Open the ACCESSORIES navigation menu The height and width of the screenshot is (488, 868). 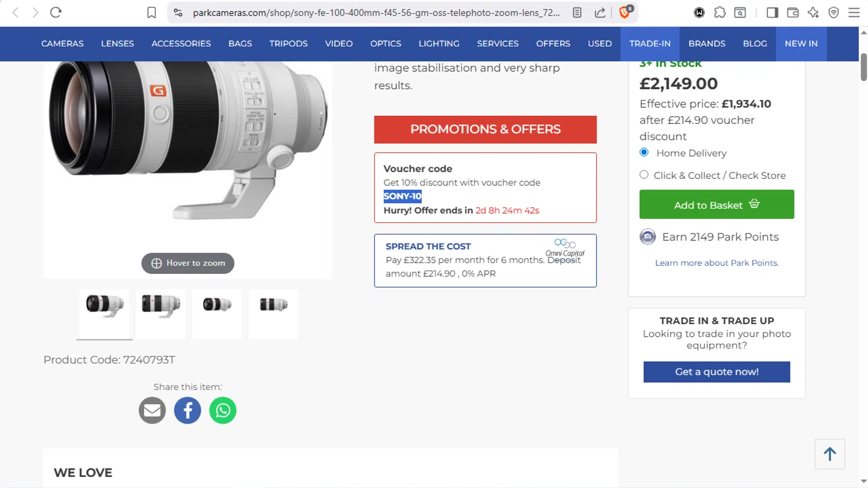tap(181, 43)
